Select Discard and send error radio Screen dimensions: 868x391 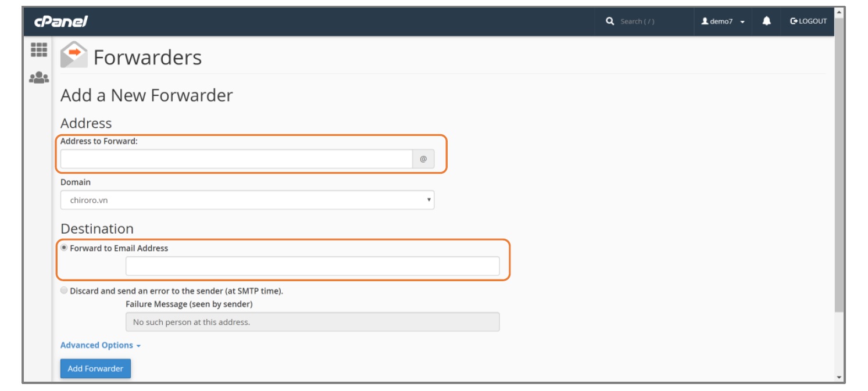click(x=64, y=290)
